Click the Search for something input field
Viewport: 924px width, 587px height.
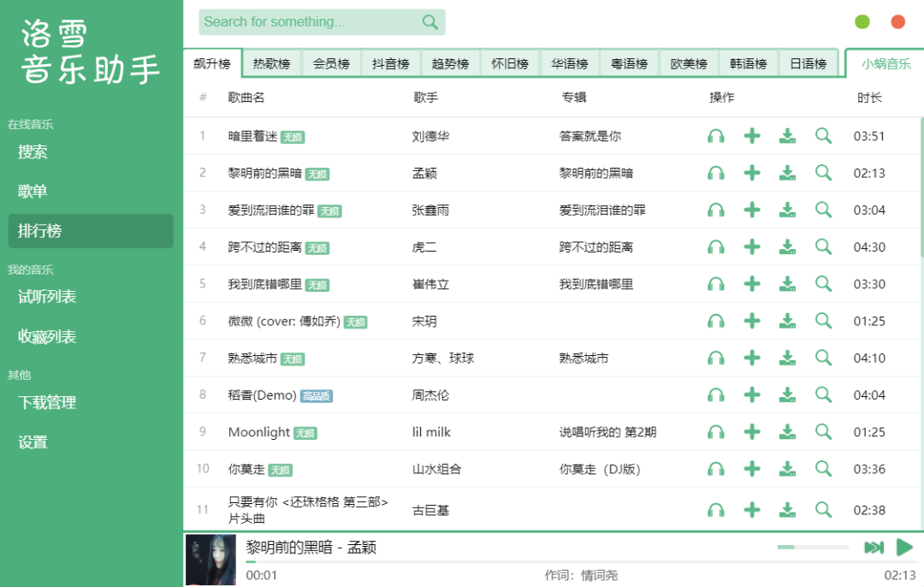pyautogui.click(x=322, y=22)
